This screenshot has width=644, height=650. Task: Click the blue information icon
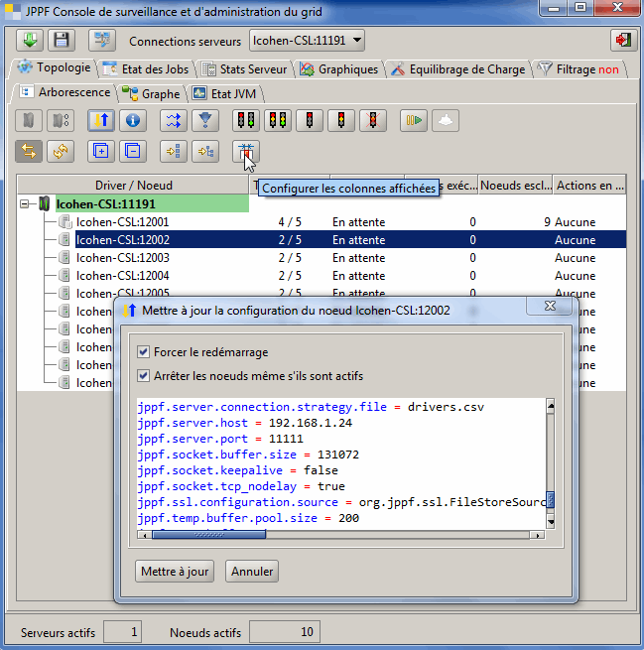tap(134, 120)
